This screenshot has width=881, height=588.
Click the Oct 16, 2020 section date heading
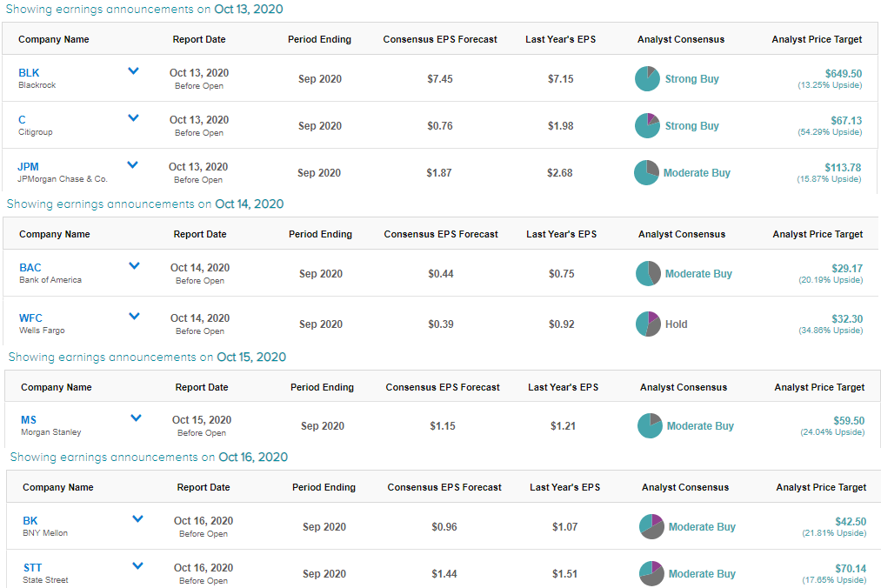pyautogui.click(x=253, y=457)
